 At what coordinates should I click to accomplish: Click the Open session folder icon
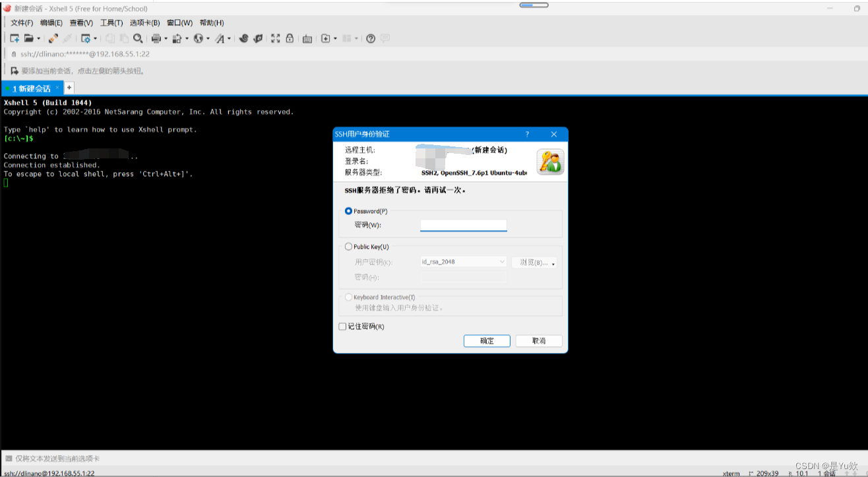tap(29, 38)
